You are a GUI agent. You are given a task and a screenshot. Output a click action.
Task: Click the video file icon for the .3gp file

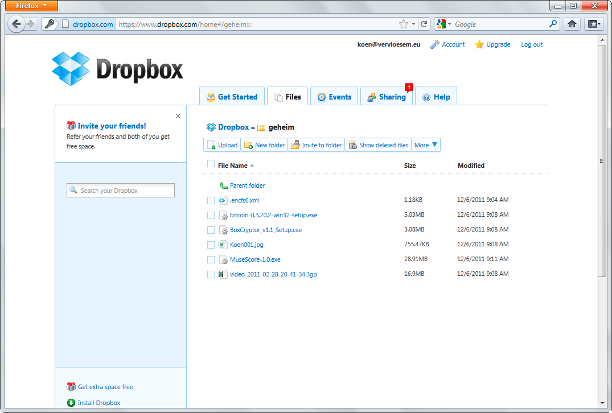coord(222,274)
